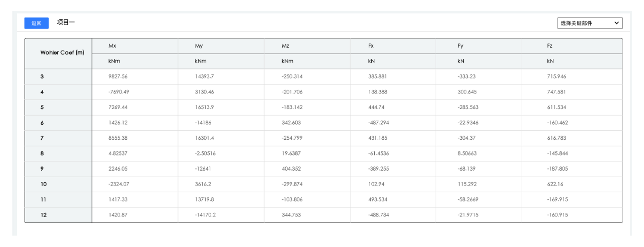The width and height of the screenshot is (644, 247).
Task: Select the Fz column header
Action: pyautogui.click(x=549, y=46)
